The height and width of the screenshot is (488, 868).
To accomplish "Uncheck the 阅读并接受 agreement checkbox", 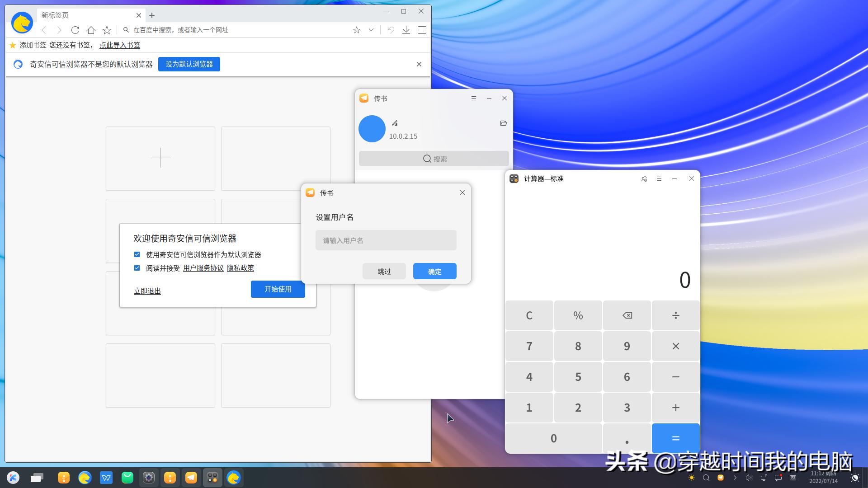I will click(137, 268).
